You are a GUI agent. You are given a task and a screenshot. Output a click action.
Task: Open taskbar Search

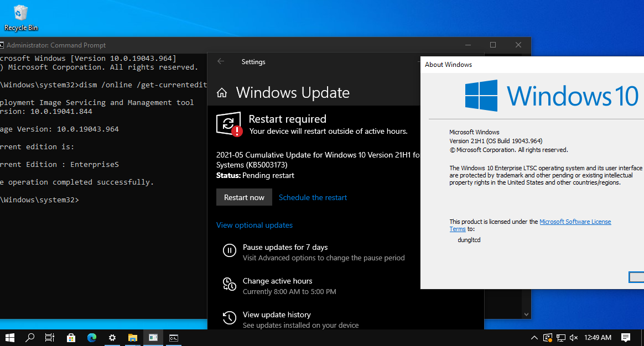pos(29,337)
